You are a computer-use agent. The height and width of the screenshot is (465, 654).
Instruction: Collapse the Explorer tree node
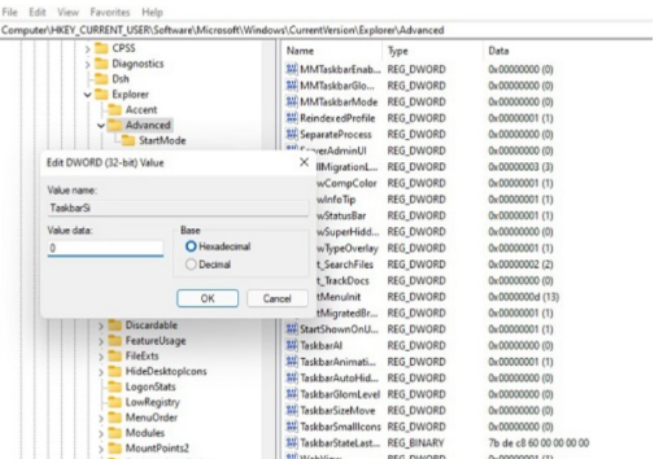(x=88, y=94)
